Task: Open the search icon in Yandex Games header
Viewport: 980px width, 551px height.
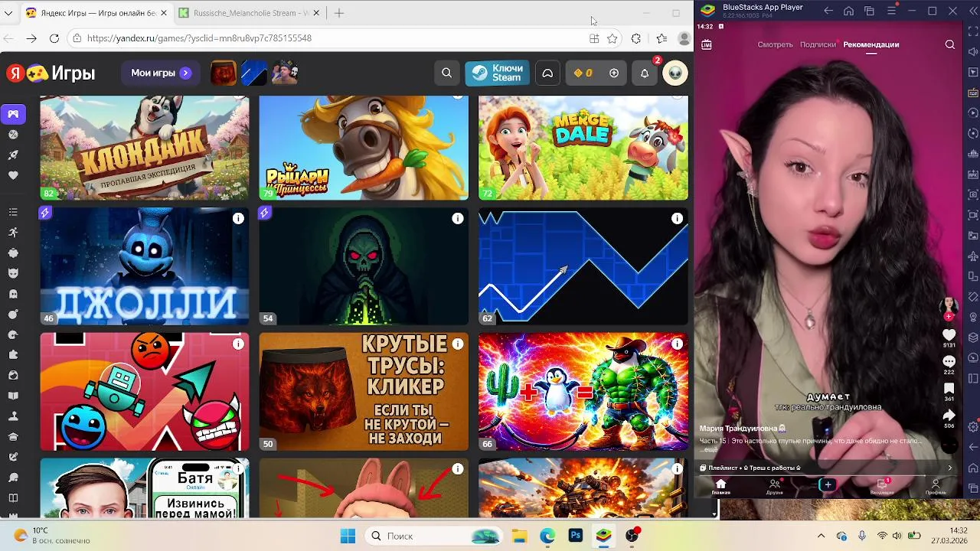Action: 446,73
